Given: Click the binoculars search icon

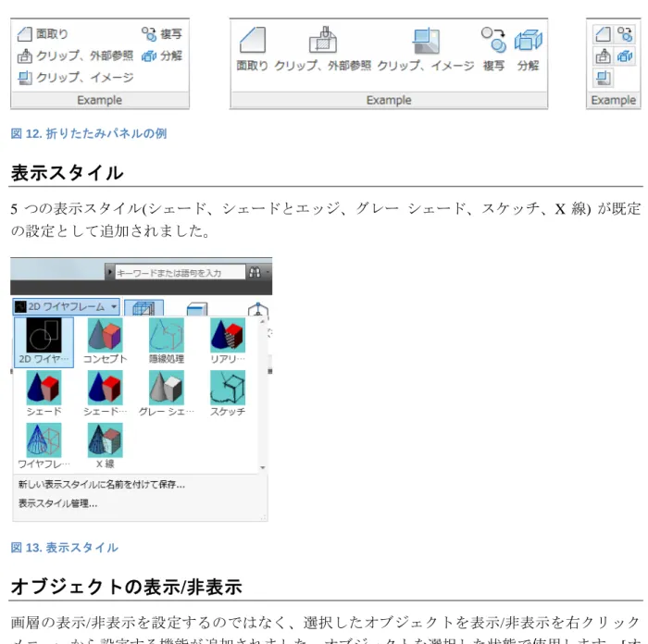Looking at the screenshot, I should (255, 272).
